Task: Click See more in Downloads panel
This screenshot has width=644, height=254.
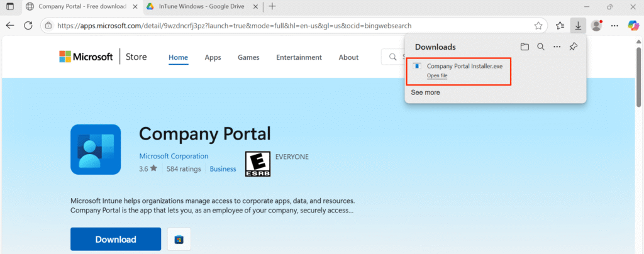Action: click(425, 92)
